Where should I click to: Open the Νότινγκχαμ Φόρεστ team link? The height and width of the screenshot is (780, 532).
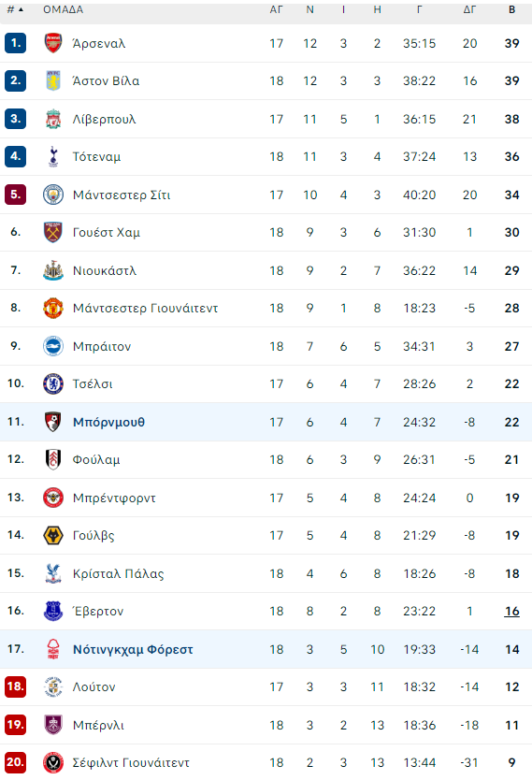(133, 649)
